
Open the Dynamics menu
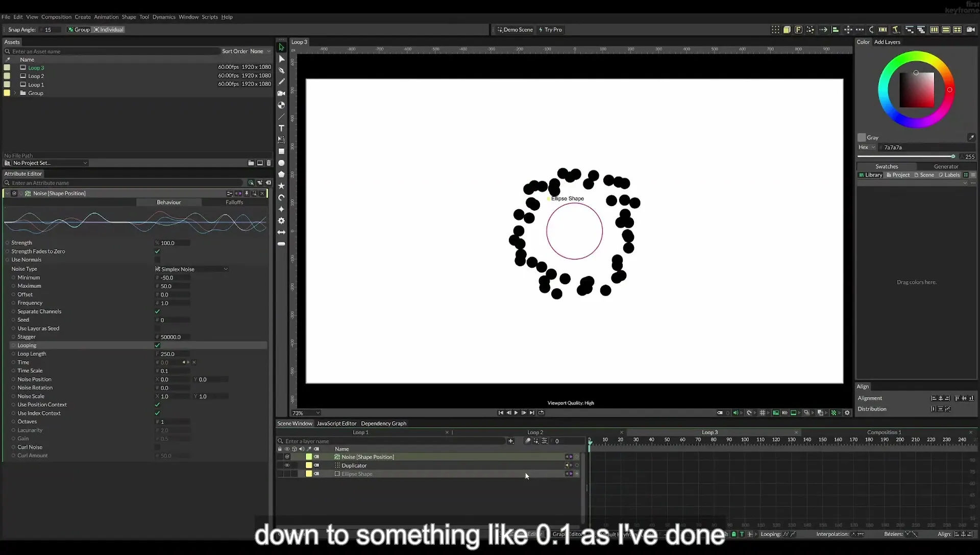(164, 17)
